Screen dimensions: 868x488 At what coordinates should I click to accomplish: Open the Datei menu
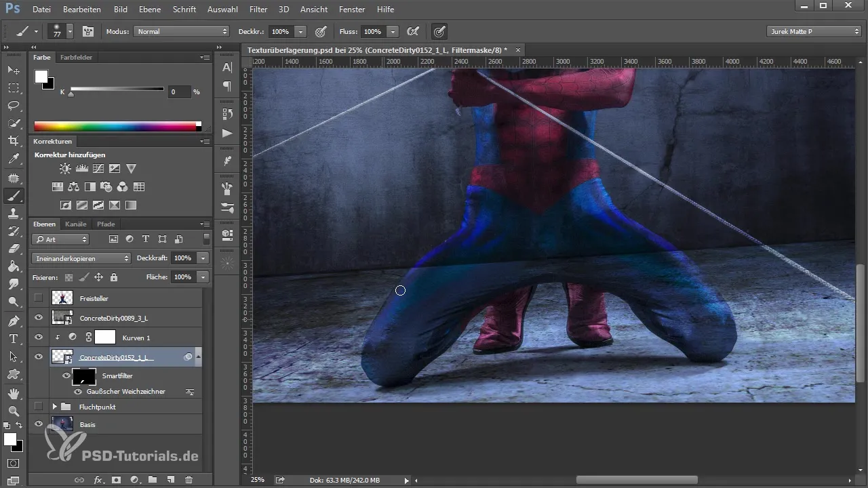(41, 9)
